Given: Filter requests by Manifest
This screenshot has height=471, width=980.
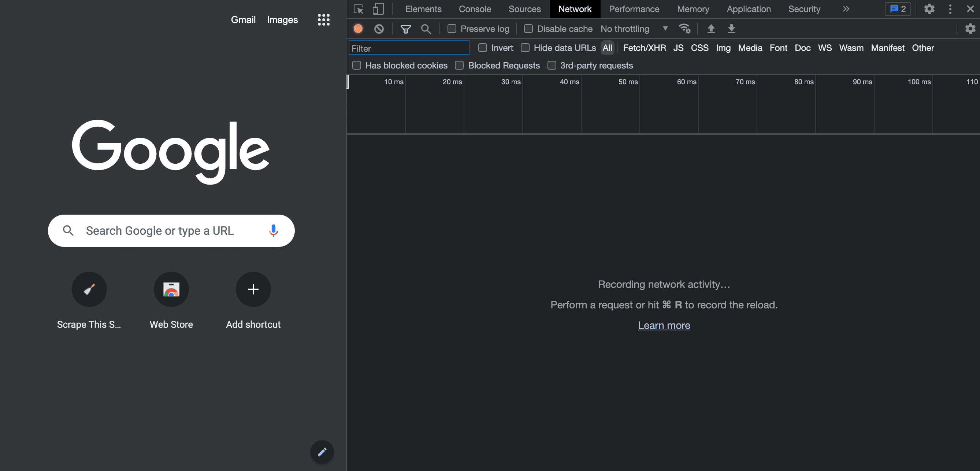Looking at the screenshot, I should tap(887, 48).
